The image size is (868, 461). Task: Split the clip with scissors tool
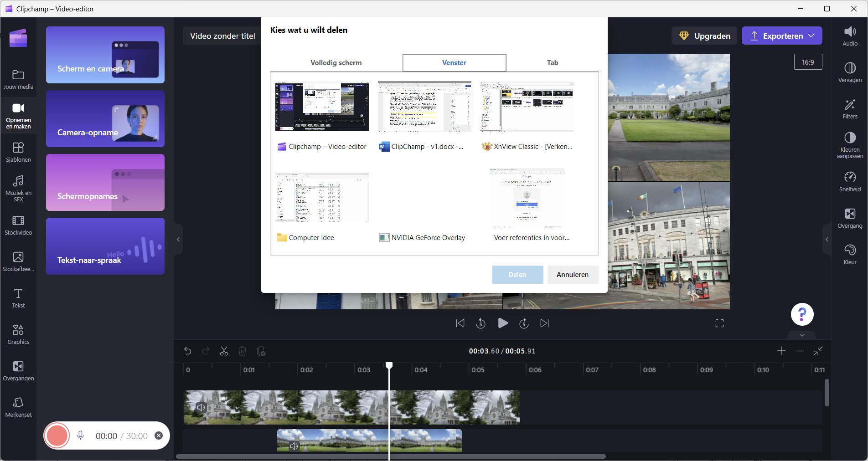tap(224, 351)
